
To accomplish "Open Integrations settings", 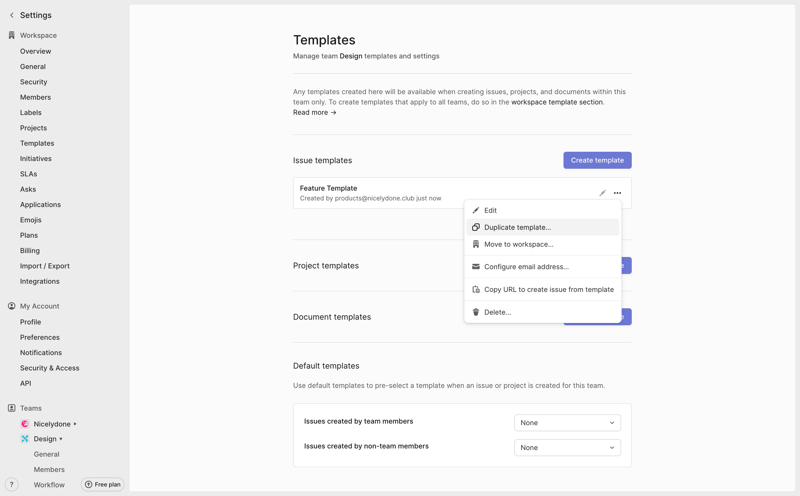I will [x=40, y=281].
